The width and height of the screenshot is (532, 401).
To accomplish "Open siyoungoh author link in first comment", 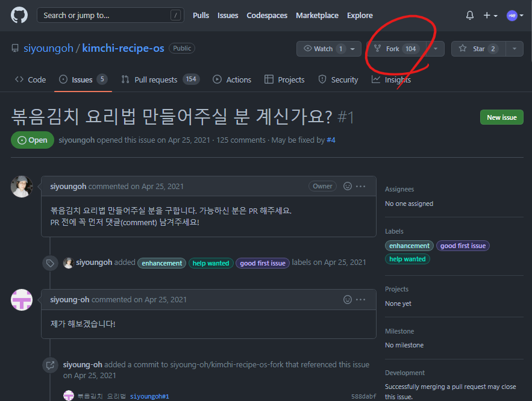I will point(68,187).
